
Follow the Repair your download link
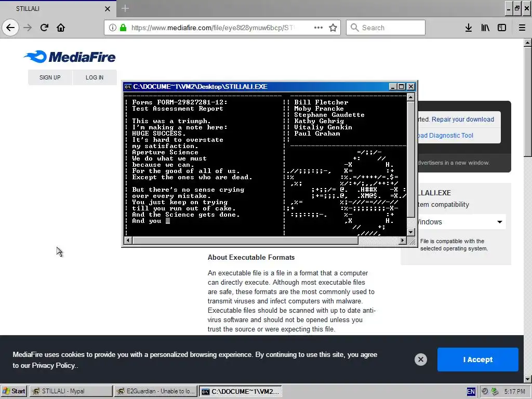click(x=463, y=119)
